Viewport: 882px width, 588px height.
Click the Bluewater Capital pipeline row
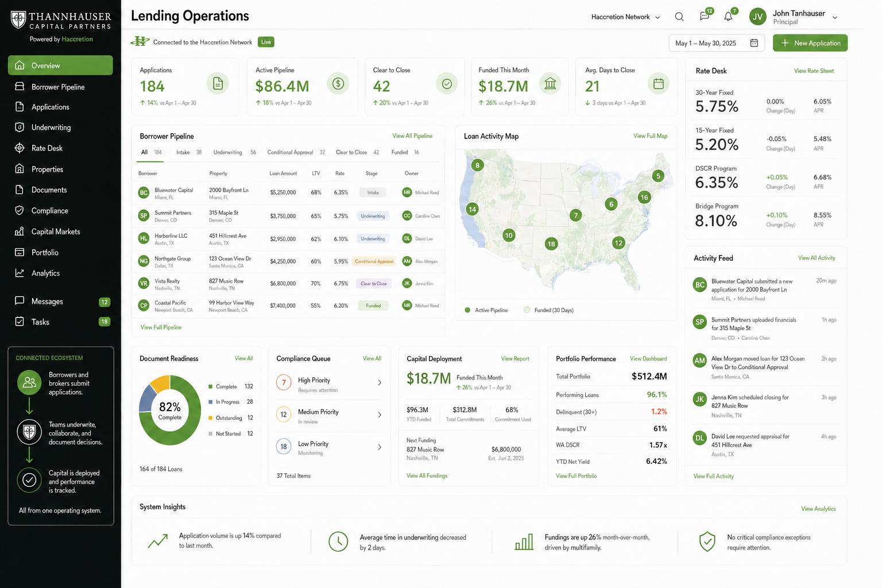point(289,193)
